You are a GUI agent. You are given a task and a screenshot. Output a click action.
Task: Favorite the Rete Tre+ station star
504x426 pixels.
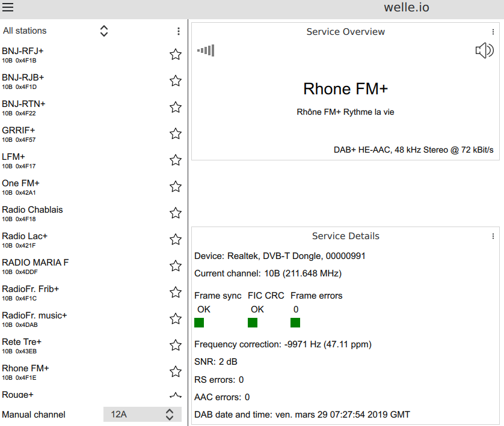click(176, 345)
